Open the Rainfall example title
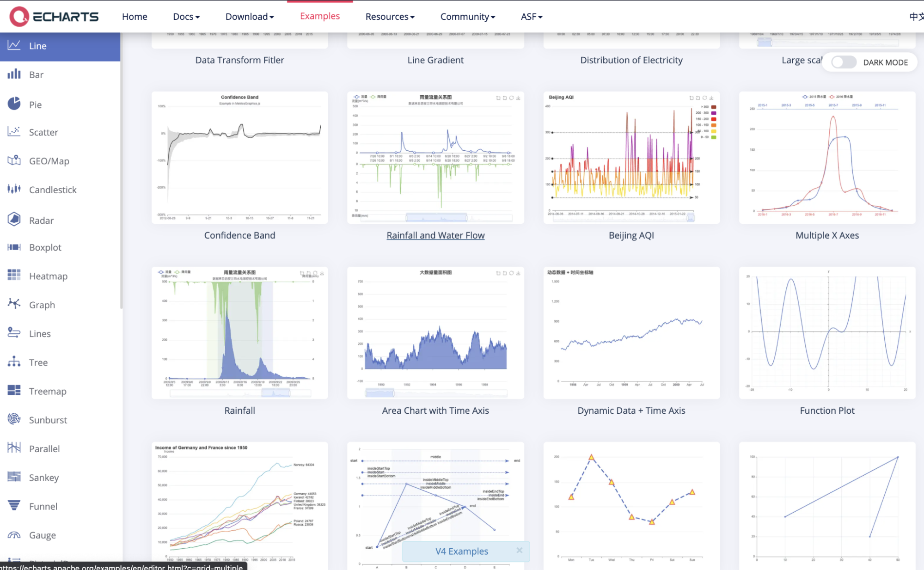Image resolution: width=924 pixels, height=570 pixels. coord(239,411)
